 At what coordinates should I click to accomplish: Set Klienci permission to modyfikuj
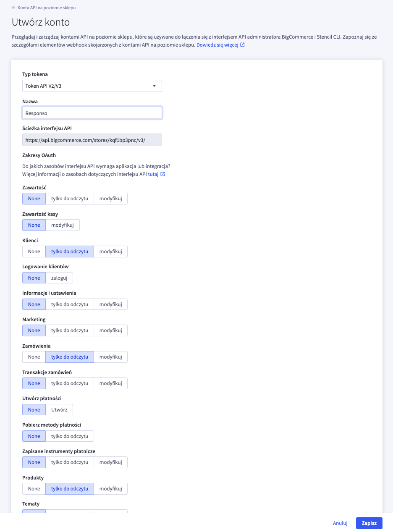pos(110,252)
